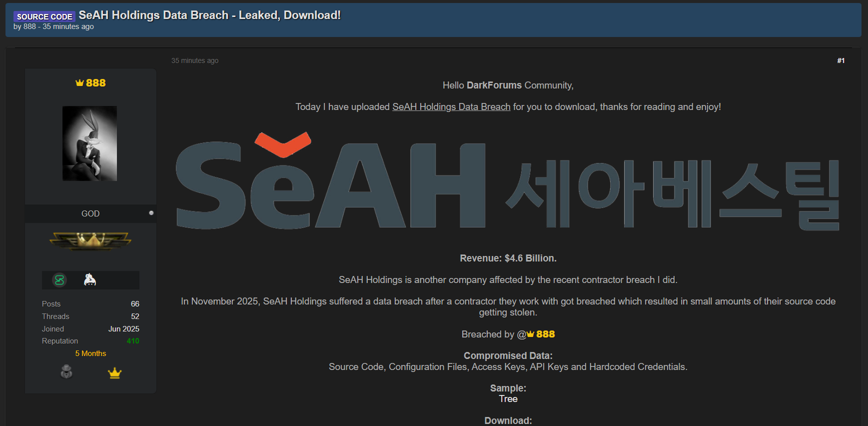The image size is (868, 426).
Task: Click the 35 minutes ago post timestamp
Action: pyautogui.click(x=195, y=60)
